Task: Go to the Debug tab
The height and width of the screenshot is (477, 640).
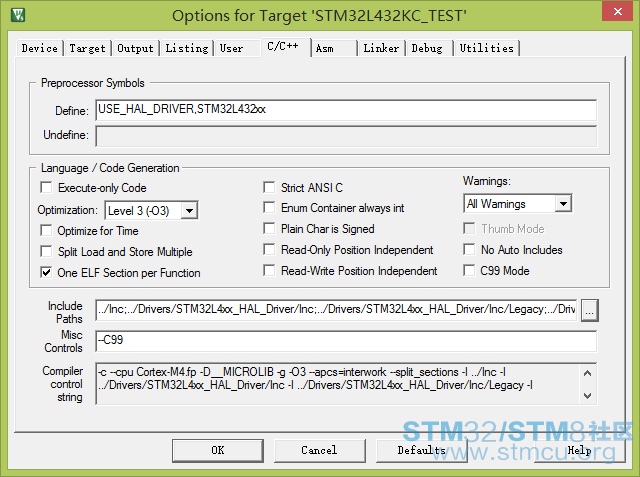Action: point(427,48)
